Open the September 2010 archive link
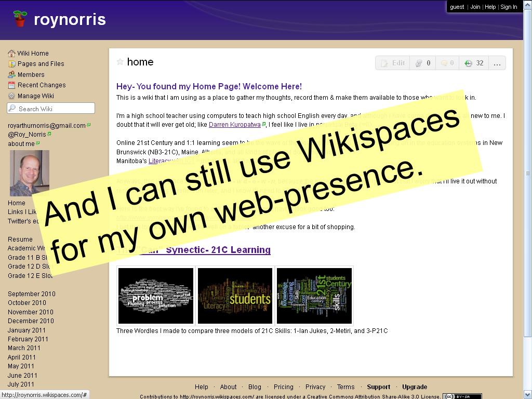The width and height of the screenshot is (532, 399). coord(31,294)
